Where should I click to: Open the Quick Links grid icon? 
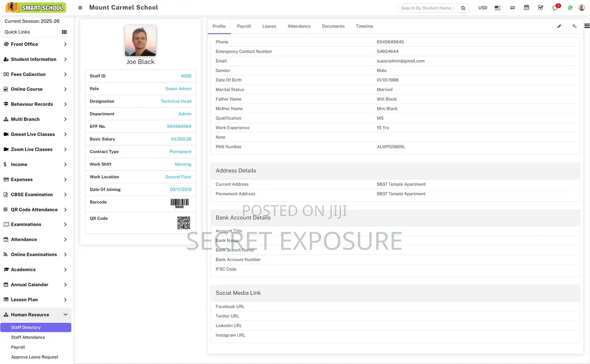pos(65,32)
